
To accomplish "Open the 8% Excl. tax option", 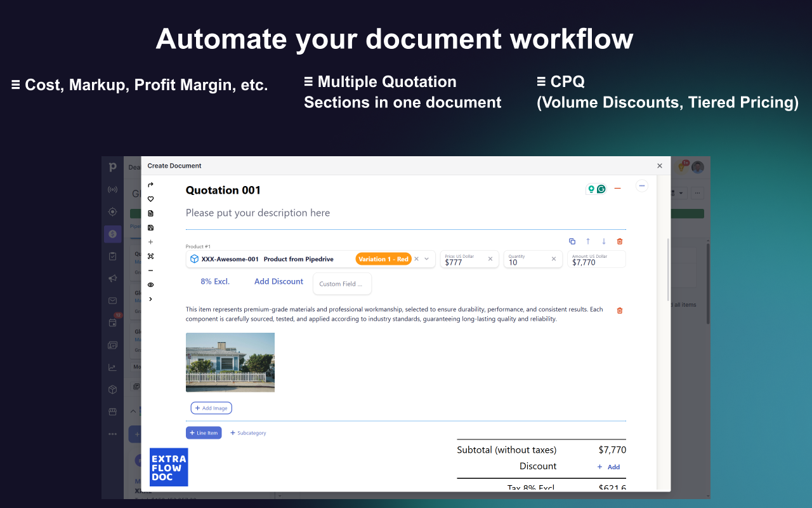I will pyautogui.click(x=215, y=281).
